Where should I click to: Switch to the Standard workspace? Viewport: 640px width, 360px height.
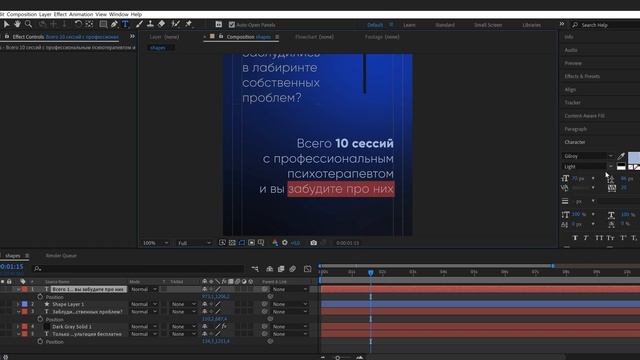445,25
